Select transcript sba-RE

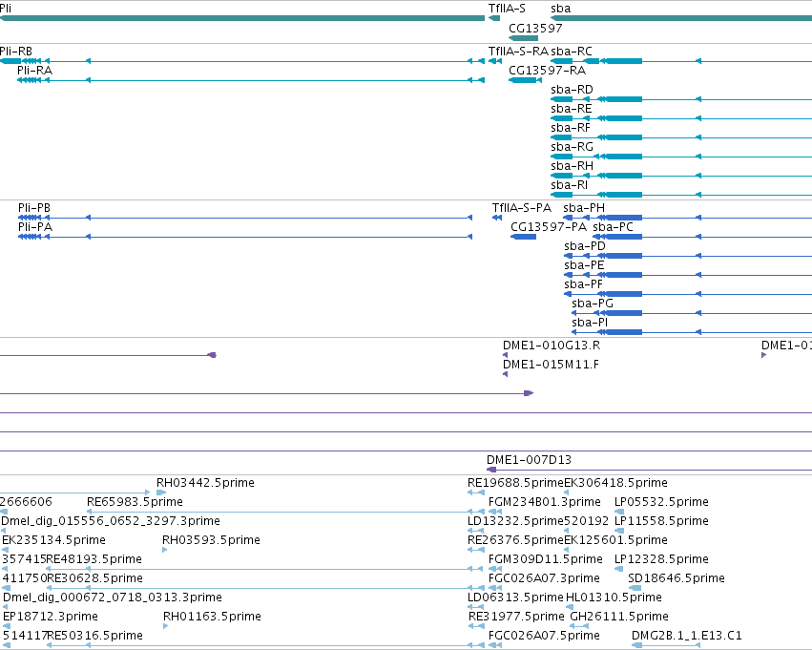[572, 109]
